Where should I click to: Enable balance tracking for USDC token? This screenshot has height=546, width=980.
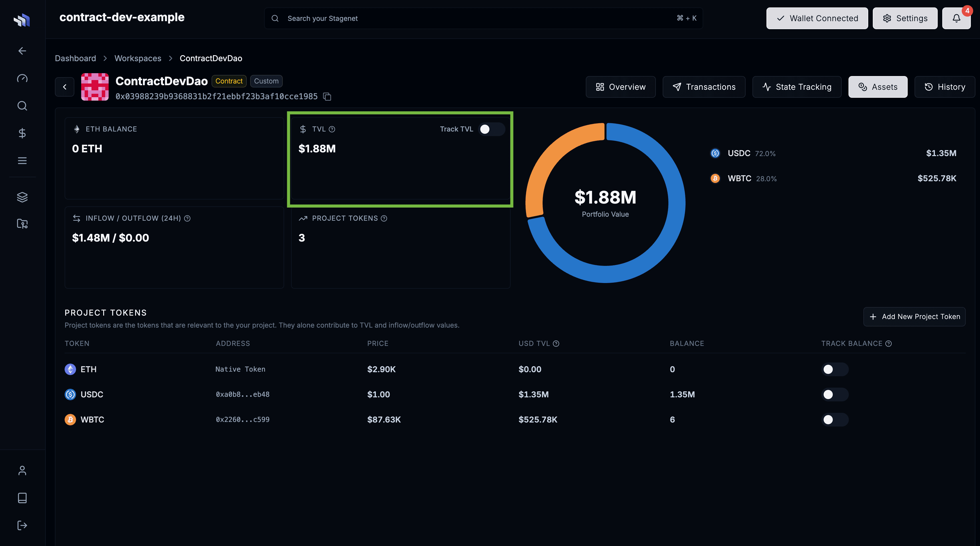(x=835, y=394)
